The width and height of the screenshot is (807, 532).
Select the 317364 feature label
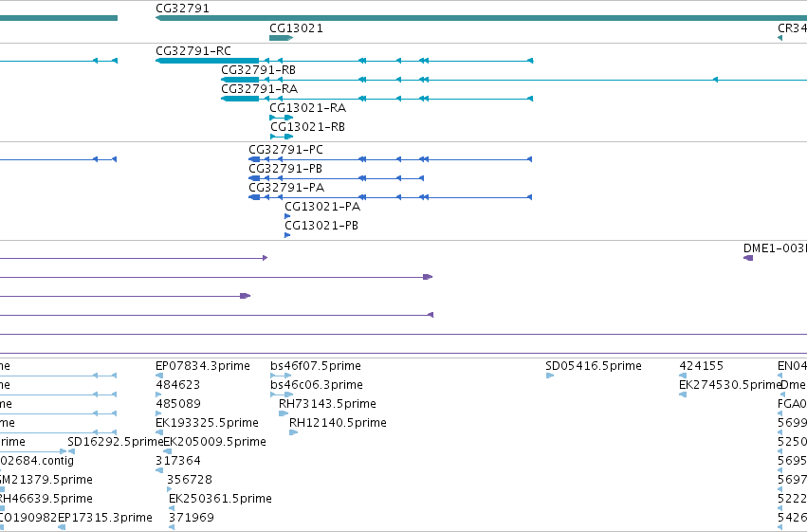pos(178,461)
